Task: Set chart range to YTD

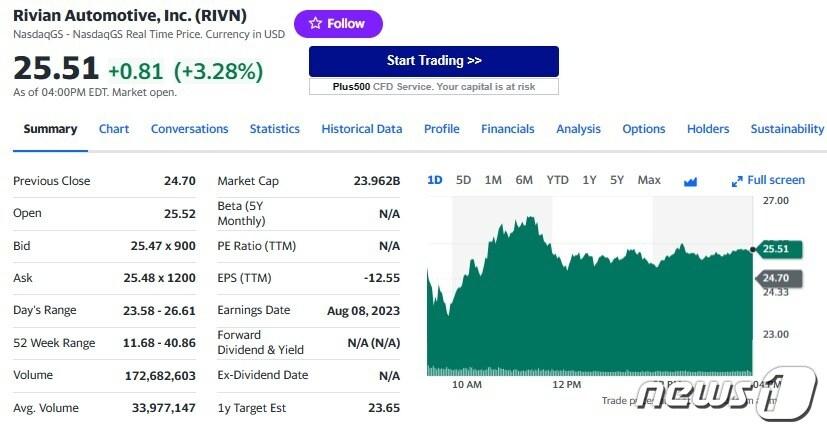Action: pyautogui.click(x=557, y=180)
